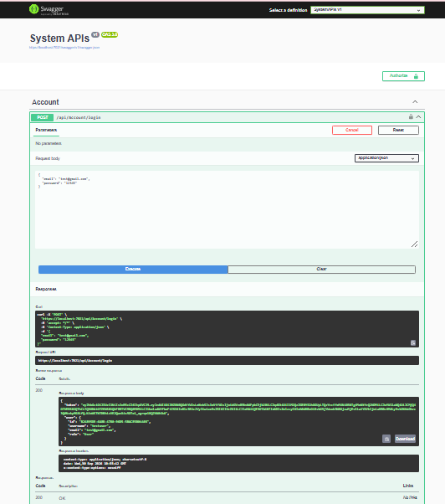Click the OAS 3.0 version badge

[x=110, y=34]
